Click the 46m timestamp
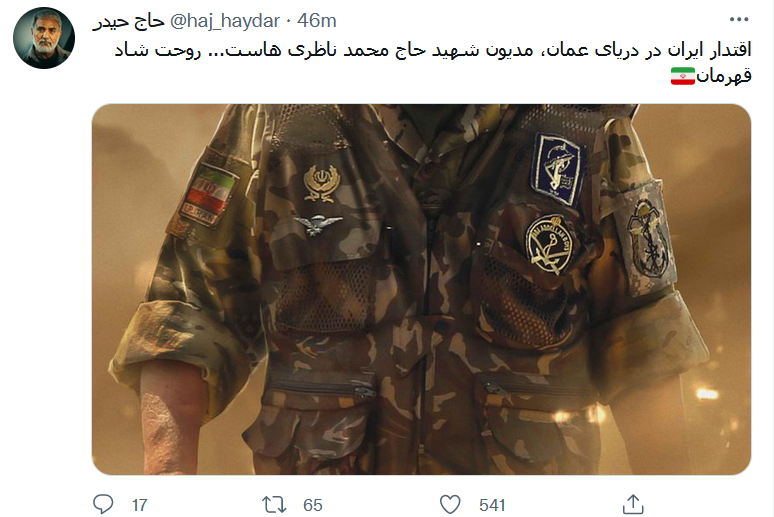Image resolution: width=774 pixels, height=517 pixels. (x=316, y=21)
